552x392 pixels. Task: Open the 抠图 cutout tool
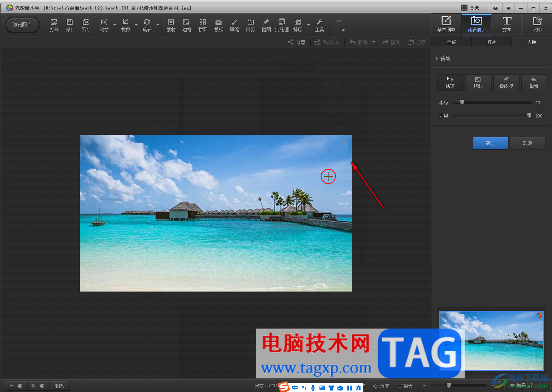pyautogui.click(x=266, y=25)
